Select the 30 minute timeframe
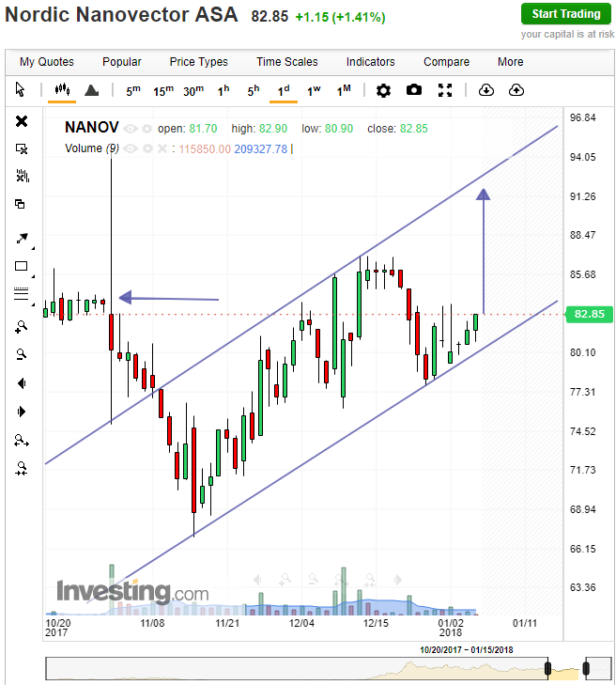The image size is (616, 685). point(193,91)
